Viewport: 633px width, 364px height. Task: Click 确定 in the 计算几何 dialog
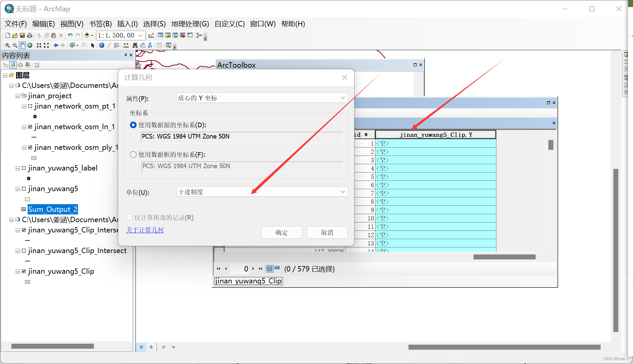click(282, 232)
